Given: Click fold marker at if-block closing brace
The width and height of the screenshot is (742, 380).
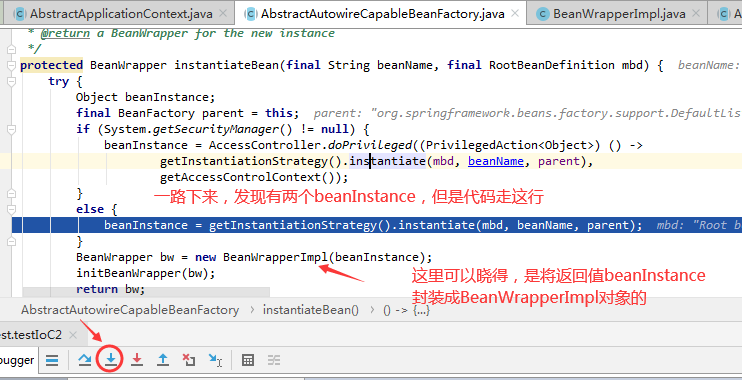Looking at the screenshot, I should click(x=12, y=193).
